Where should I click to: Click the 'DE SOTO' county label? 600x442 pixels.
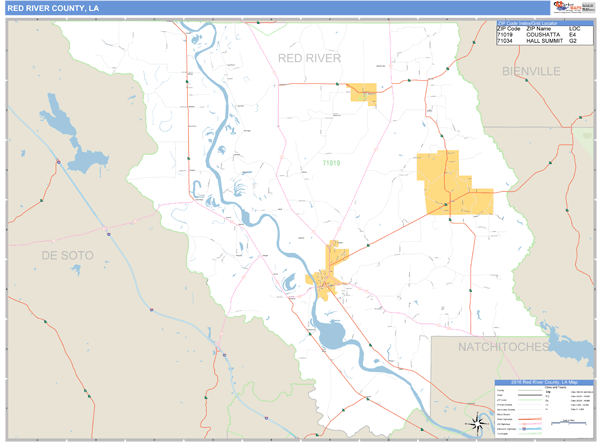(67, 255)
